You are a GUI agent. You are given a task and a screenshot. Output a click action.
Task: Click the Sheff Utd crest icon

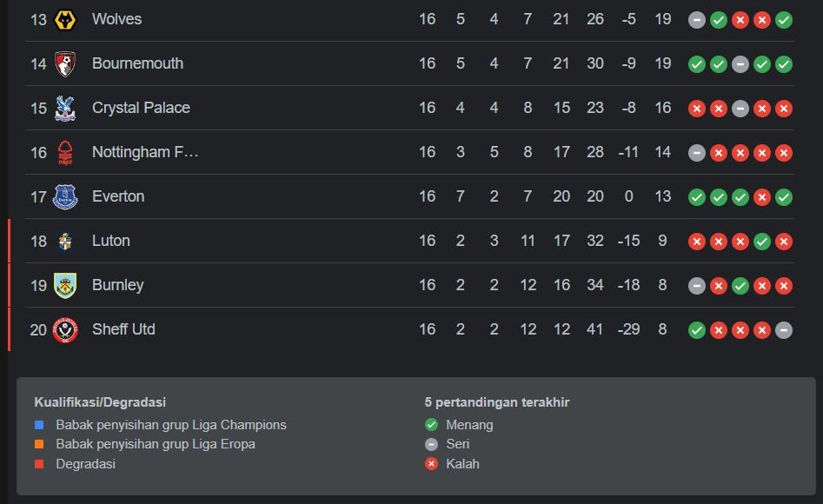tap(65, 329)
